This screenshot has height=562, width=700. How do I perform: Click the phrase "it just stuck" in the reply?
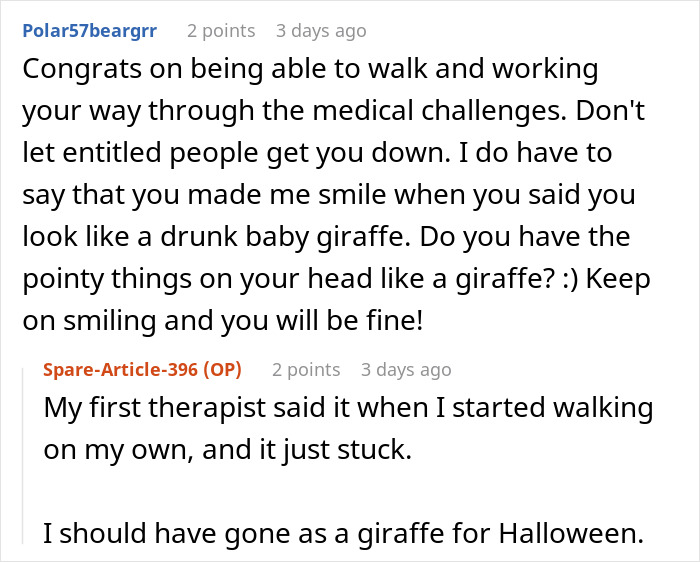point(343,447)
